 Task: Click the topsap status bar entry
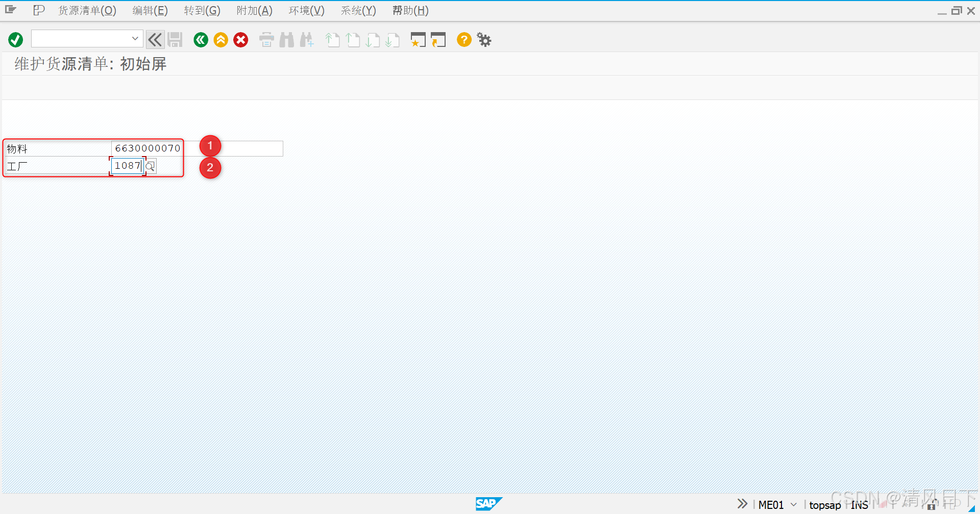[x=825, y=505]
